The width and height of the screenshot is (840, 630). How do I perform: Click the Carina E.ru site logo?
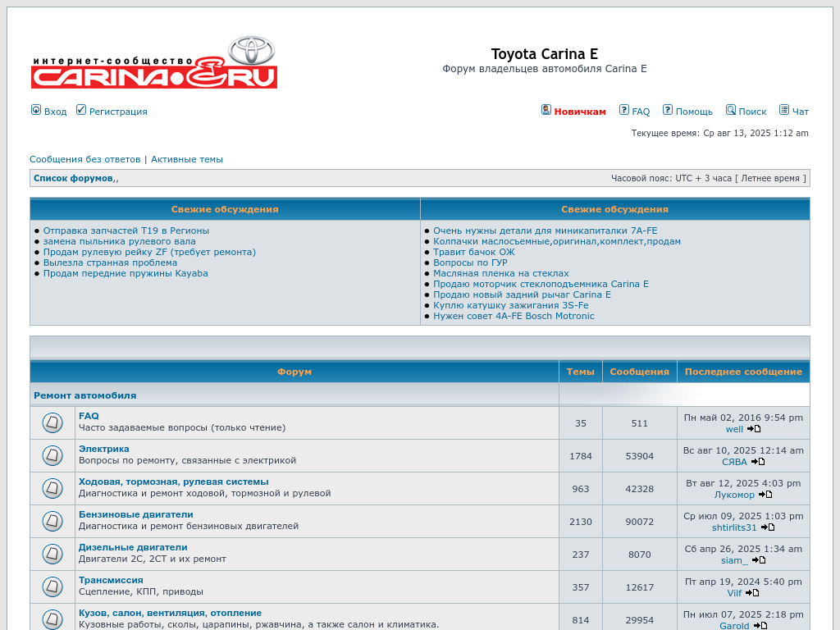click(154, 62)
